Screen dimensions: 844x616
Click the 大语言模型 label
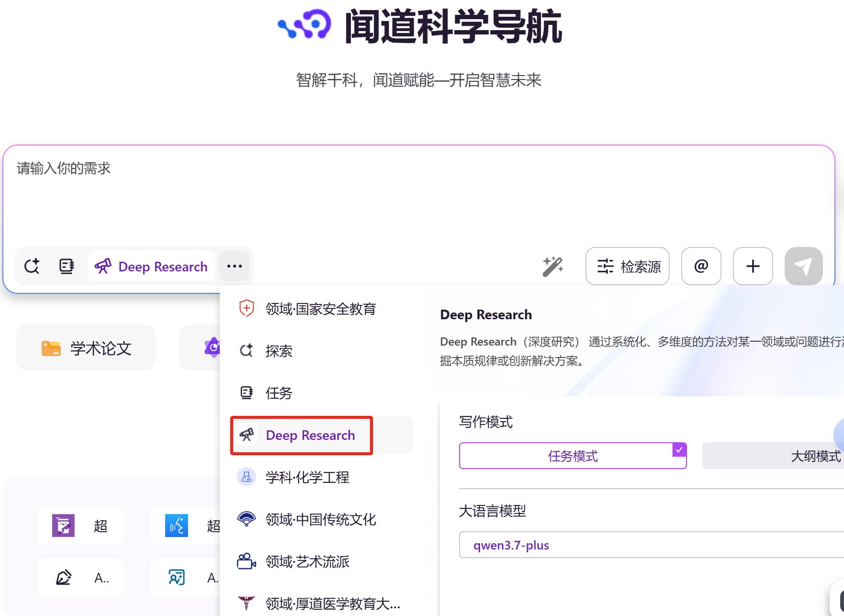point(493,511)
